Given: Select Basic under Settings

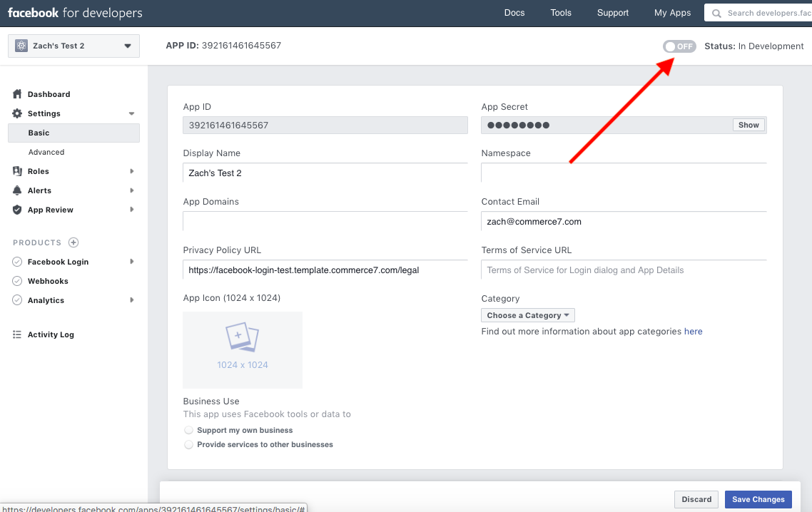Looking at the screenshot, I should [x=73, y=133].
